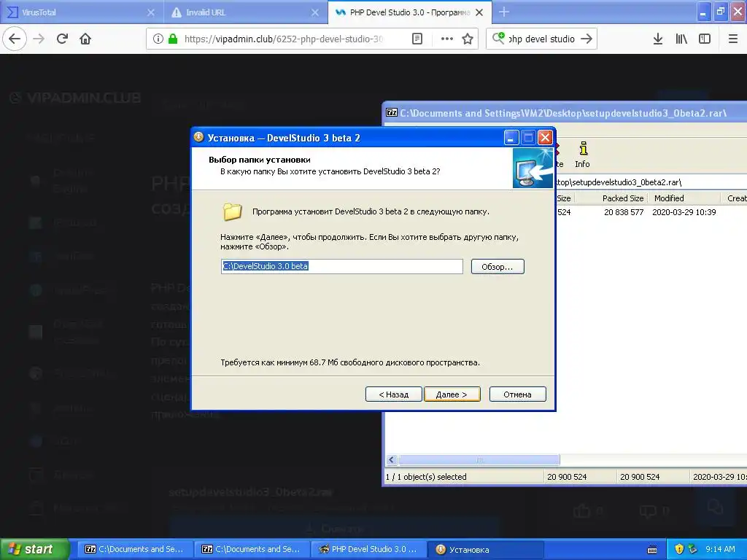Click the installer title bar icon
The image size is (747, 560).
point(198,137)
